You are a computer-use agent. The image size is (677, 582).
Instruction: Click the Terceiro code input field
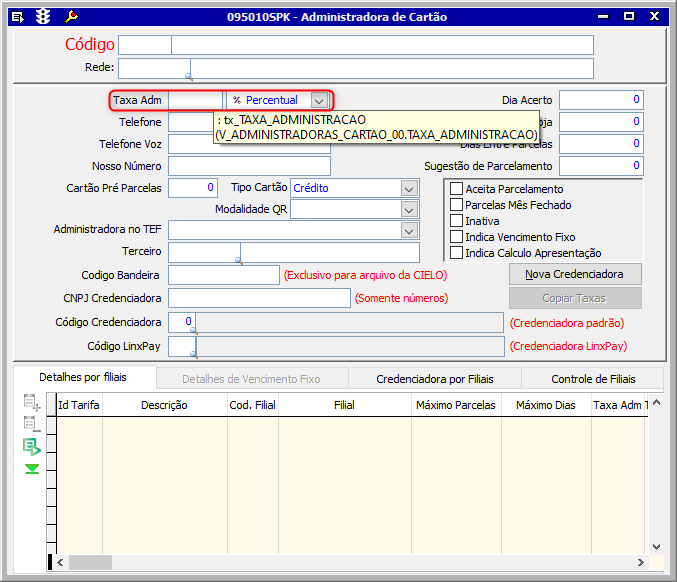[x=204, y=252]
